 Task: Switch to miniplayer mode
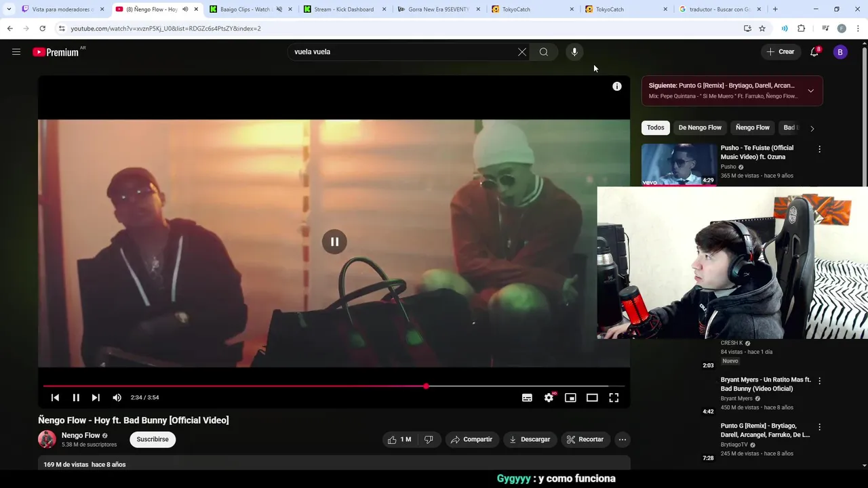coord(570,398)
